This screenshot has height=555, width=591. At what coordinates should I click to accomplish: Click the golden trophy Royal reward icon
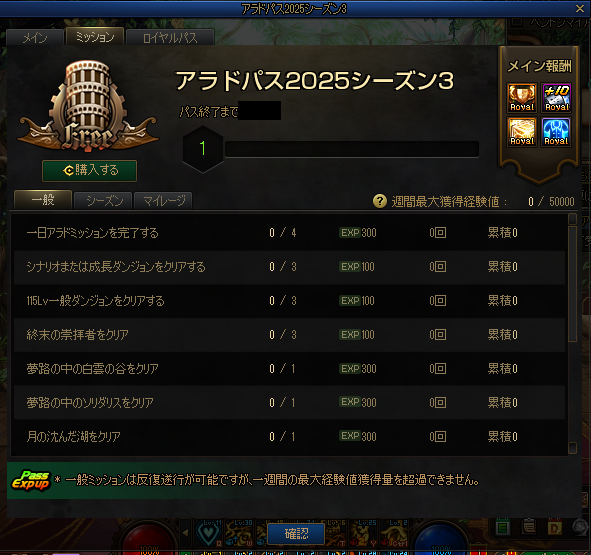click(522, 98)
